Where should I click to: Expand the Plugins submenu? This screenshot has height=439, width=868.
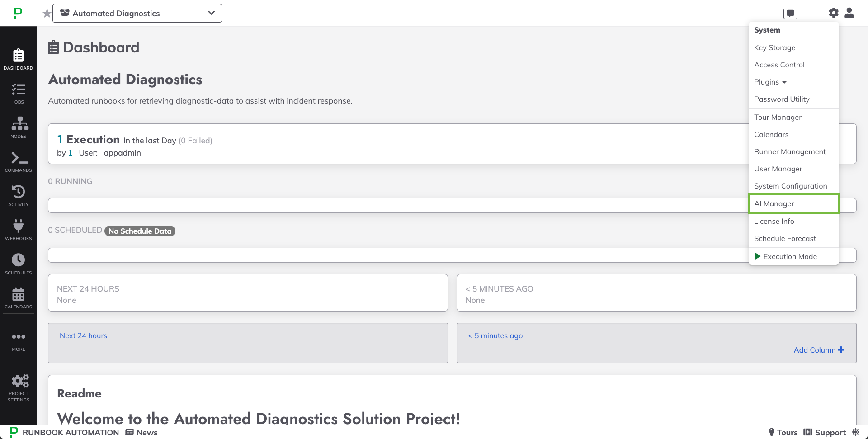(770, 82)
